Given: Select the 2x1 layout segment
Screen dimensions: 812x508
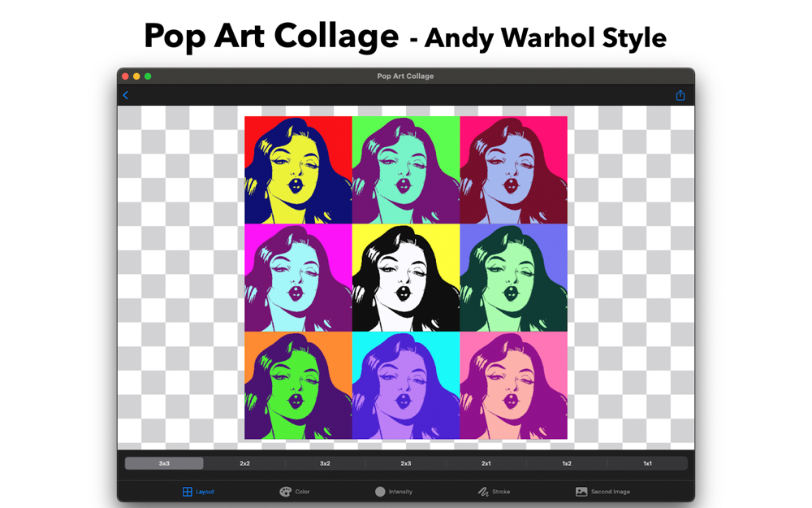Looking at the screenshot, I should 486,463.
